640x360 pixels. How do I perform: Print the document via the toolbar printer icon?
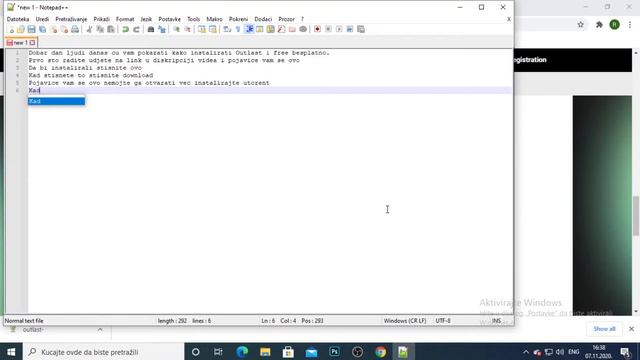click(x=75, y=29)
